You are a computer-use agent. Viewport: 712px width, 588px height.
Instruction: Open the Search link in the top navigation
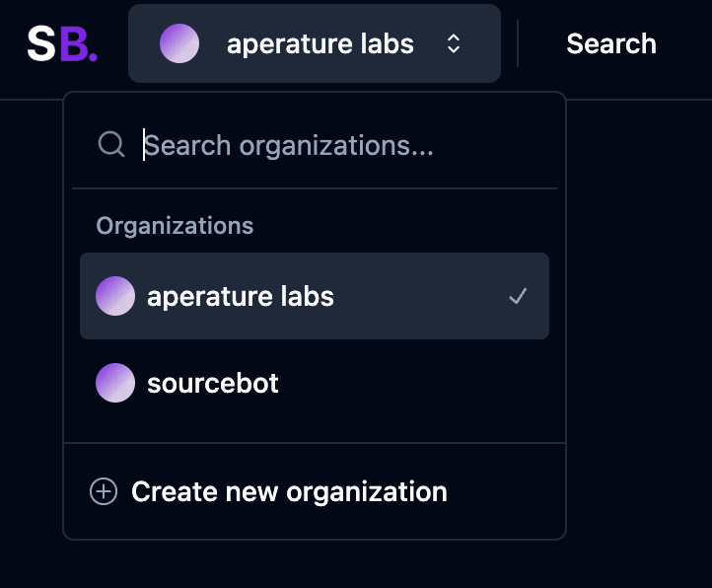611,43
